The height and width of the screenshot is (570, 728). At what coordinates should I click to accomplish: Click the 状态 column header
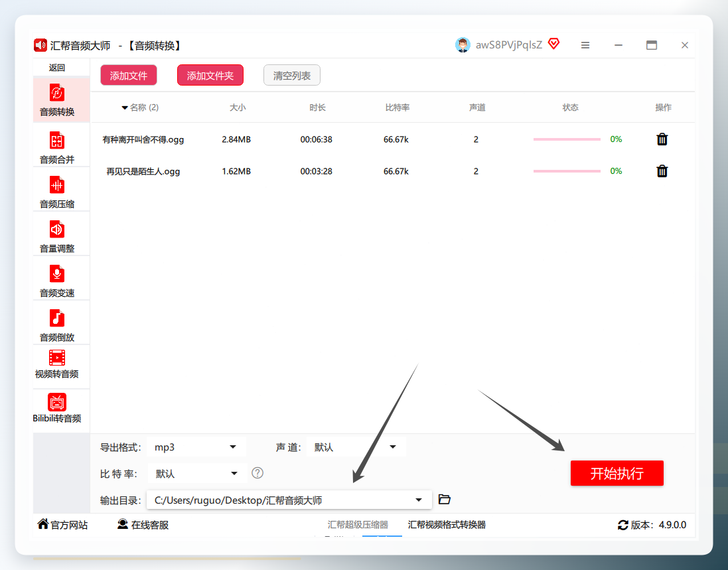(570, 107)
